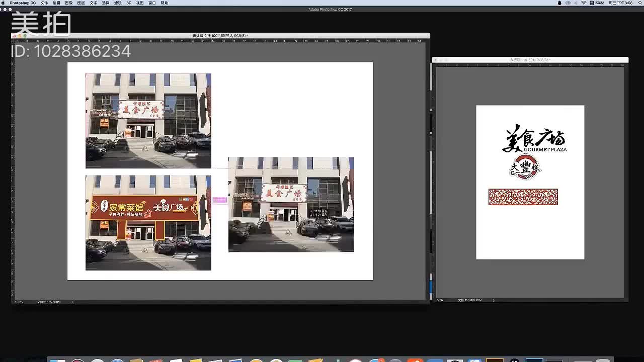Click the 50% zoom field in the right window
Viewport: 644px width, 362px height.
(440, 300)
